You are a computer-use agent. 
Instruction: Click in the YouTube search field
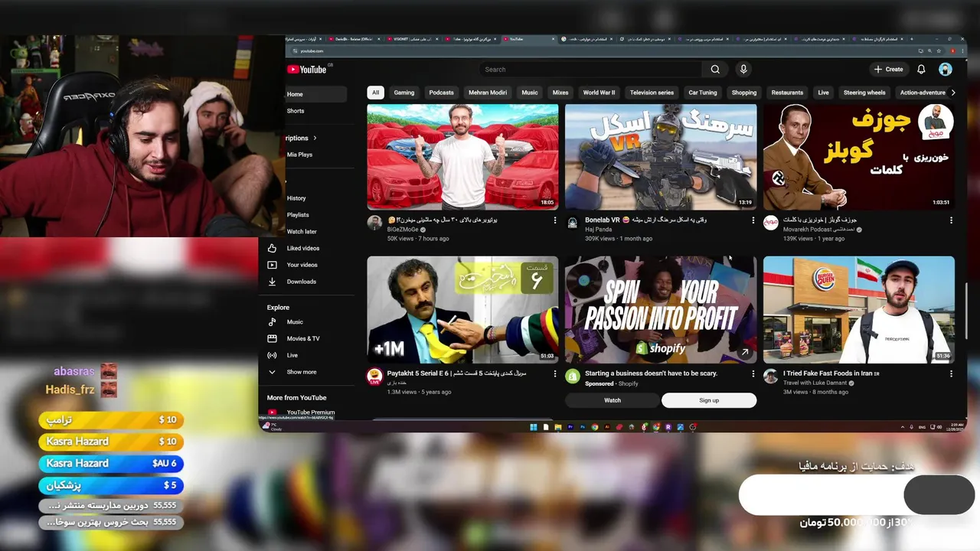(x=590, y=70)
